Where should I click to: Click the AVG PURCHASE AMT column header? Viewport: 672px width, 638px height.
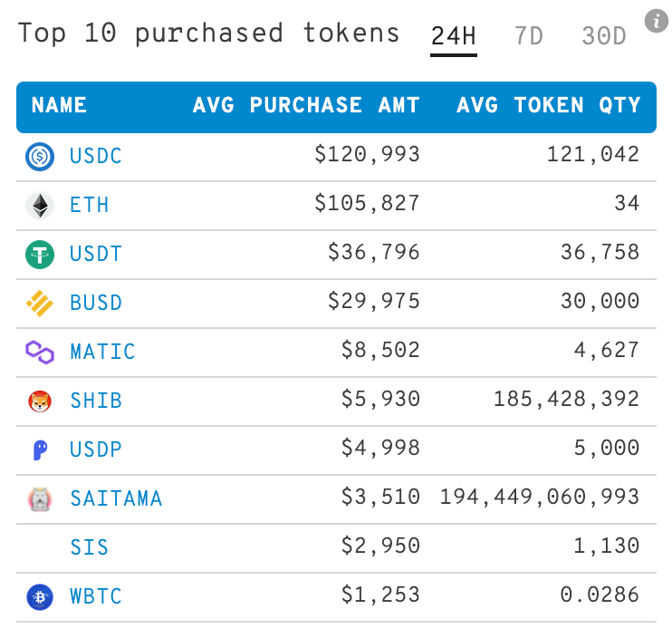tap(306, 106)
